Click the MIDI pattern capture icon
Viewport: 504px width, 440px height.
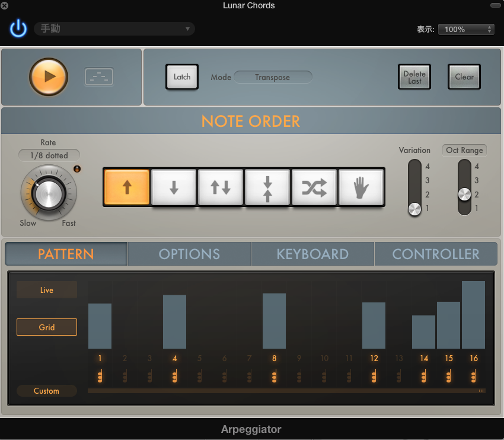tap(99, 76)
